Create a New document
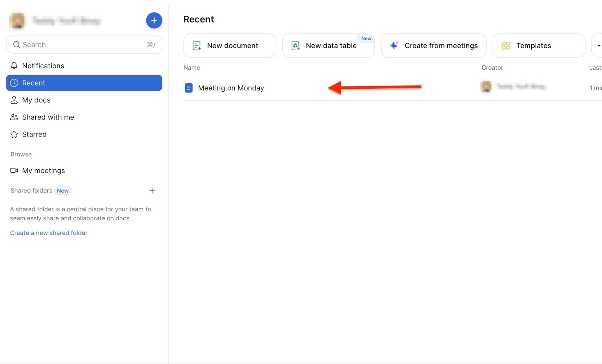Image resolution: width=602 pixels, height=364 pixels. (x=230, y=45)
